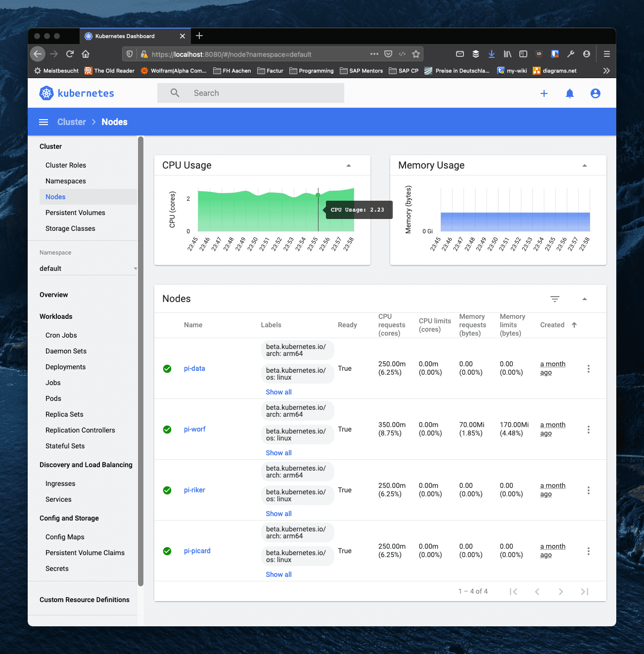Click browser back arrow button
This screenshot has width=644, height=654.
point(38,54)
